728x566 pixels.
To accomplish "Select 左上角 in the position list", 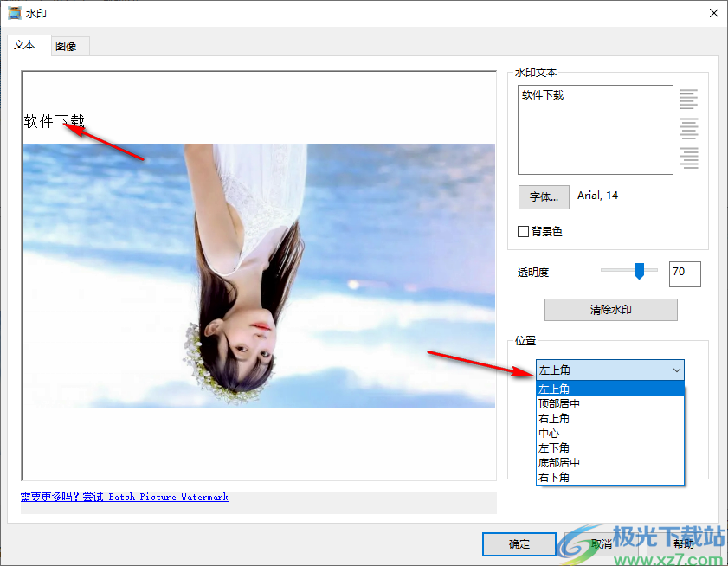I will tap(609, 389).
